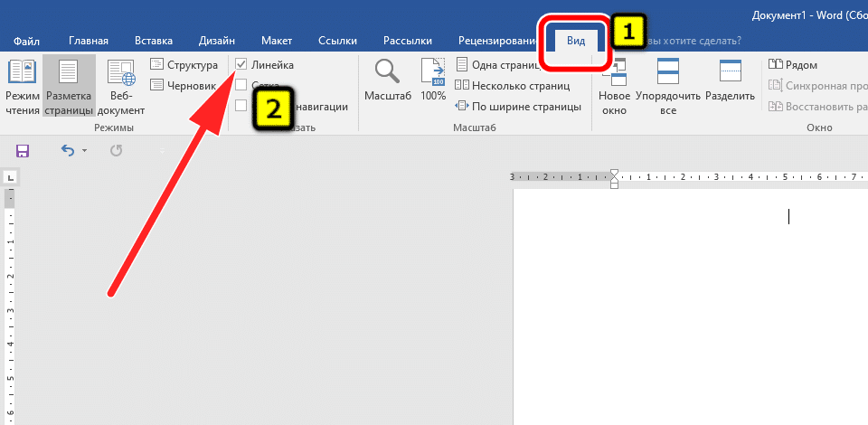Undo the last action
The height and width of the screenshot is (425, 868).
[x=67, y=150]
